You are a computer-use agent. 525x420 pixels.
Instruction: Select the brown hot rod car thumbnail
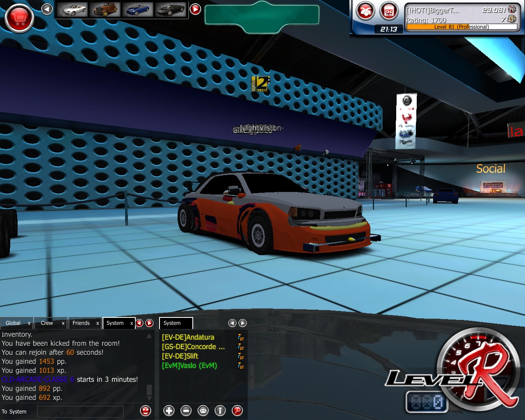pos(105,9)
